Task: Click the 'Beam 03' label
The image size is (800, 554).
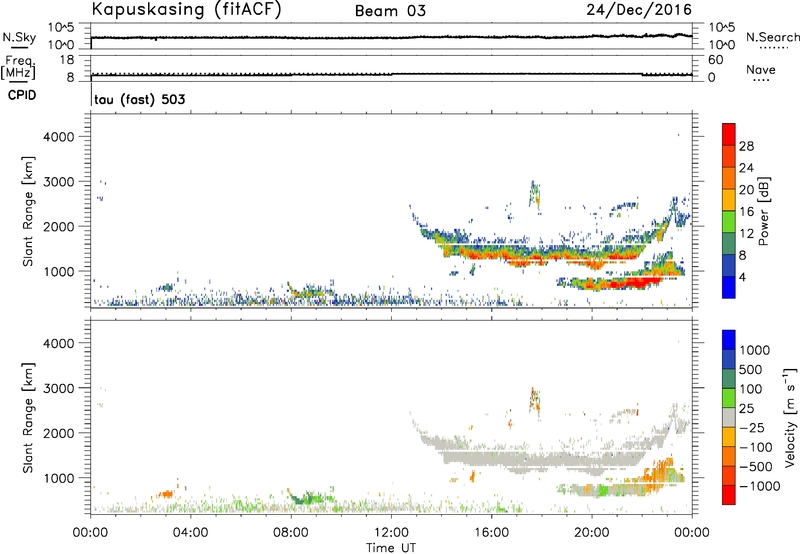Action: pos(390,11)
